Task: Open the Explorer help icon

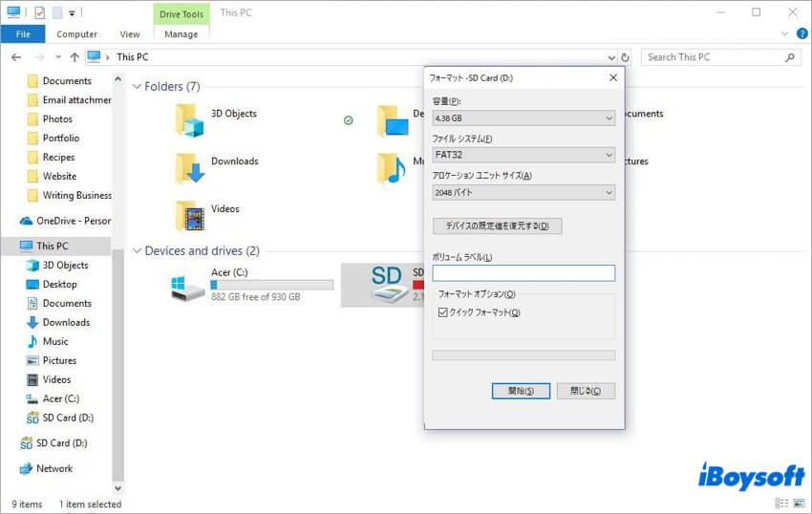Action: (802, 33)
